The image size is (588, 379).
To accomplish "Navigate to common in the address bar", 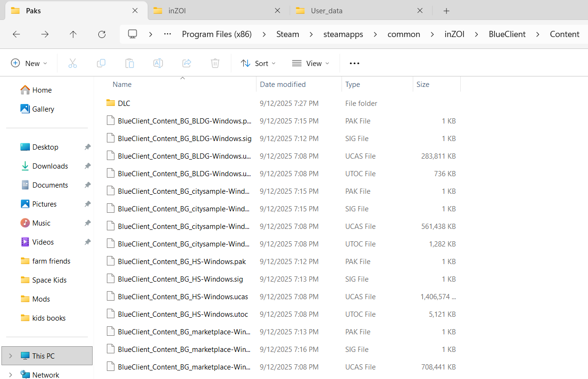I will pos(404,34).
